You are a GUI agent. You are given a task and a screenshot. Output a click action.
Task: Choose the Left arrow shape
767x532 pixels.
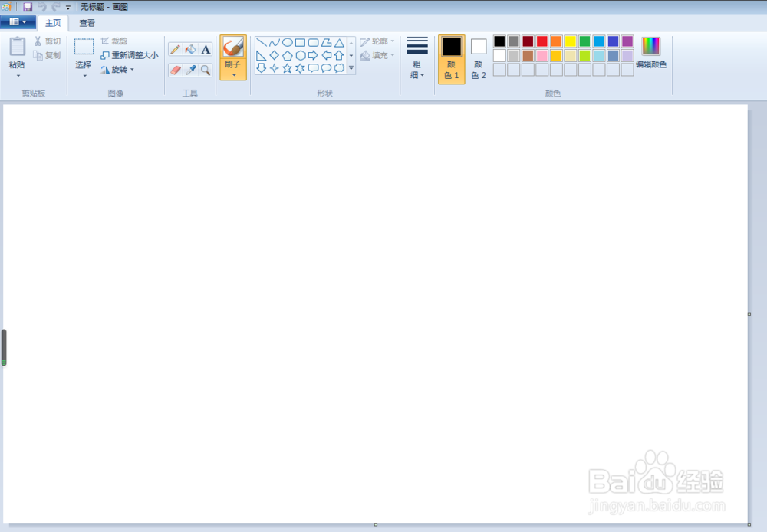coord(326,55)
